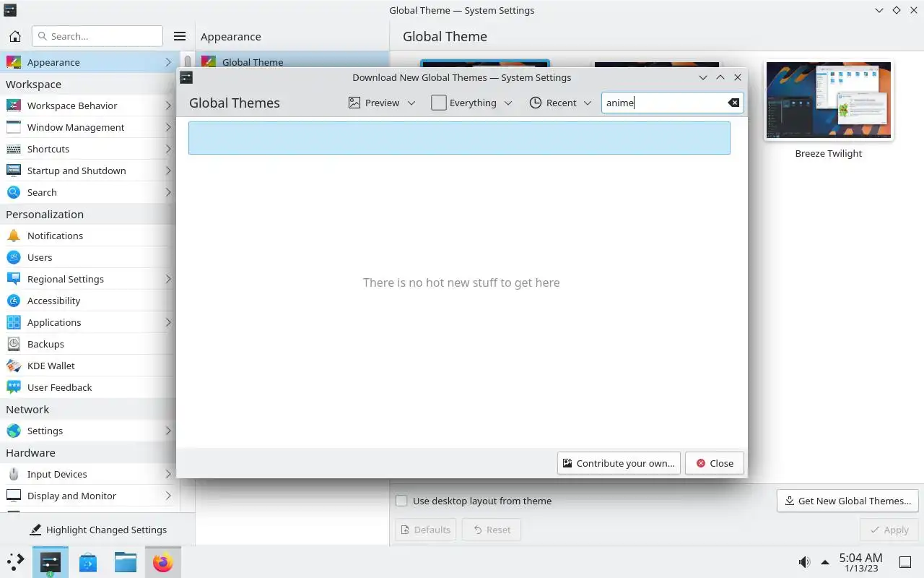
Task: Click the Display and Monitor icon
Action: point(13,496)
